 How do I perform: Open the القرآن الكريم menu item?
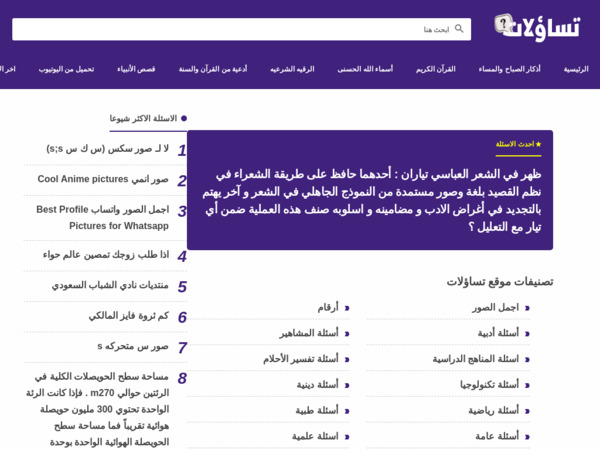coord(435,69)
